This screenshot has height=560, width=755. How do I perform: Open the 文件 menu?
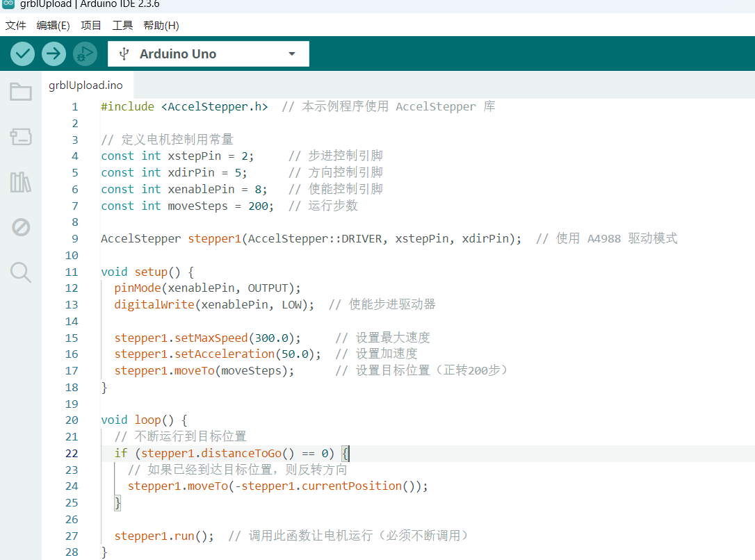click(15, 26)
